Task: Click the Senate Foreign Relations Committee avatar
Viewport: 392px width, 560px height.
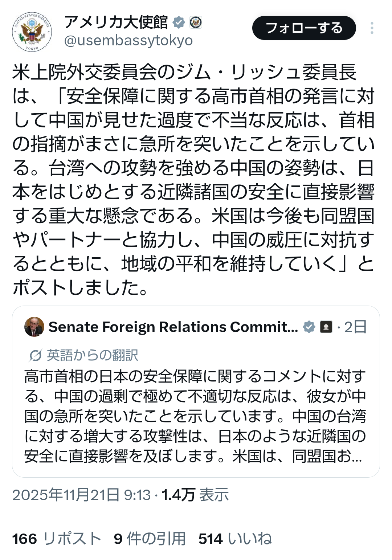Action: pos(34,327)
